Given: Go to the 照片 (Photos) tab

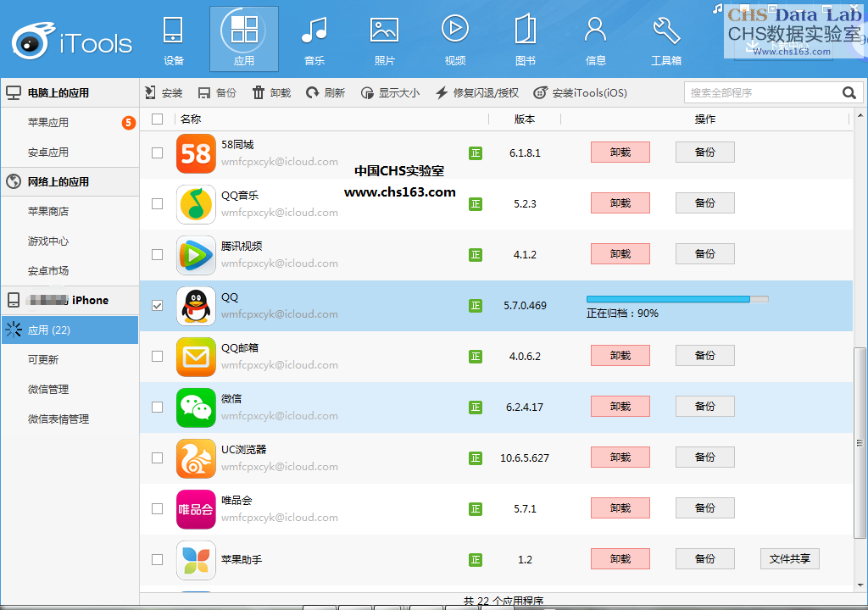Looking at the screenshot, I should point(385,40).
